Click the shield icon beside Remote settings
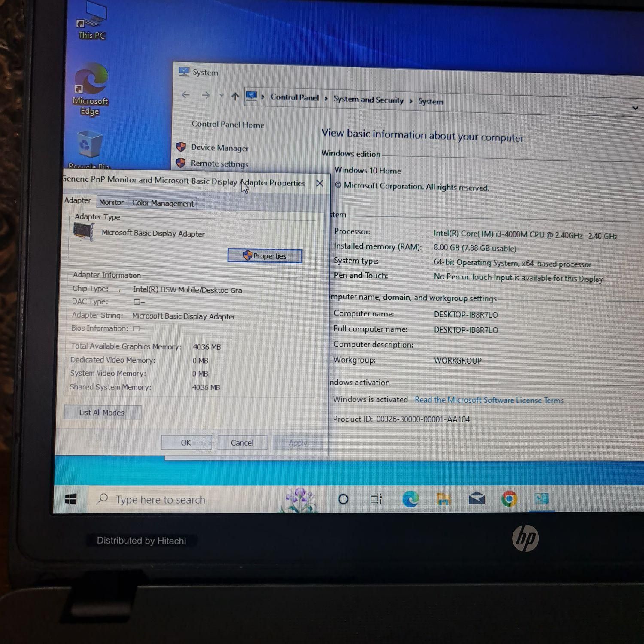Screen dimensions: 644x644 pyautogui.click(x=181, y=163)
